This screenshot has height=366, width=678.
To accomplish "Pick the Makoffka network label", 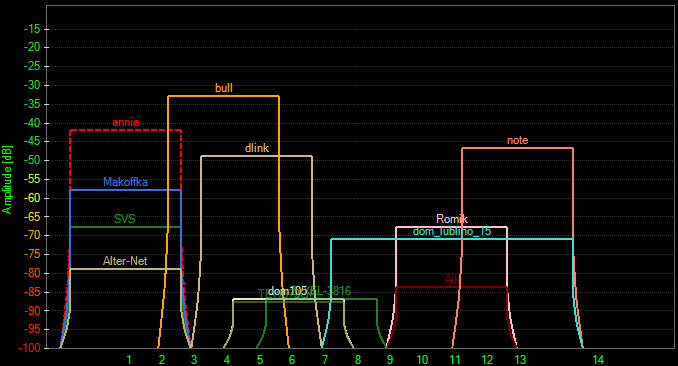I will pyautogui.click(x=125, y=182).
